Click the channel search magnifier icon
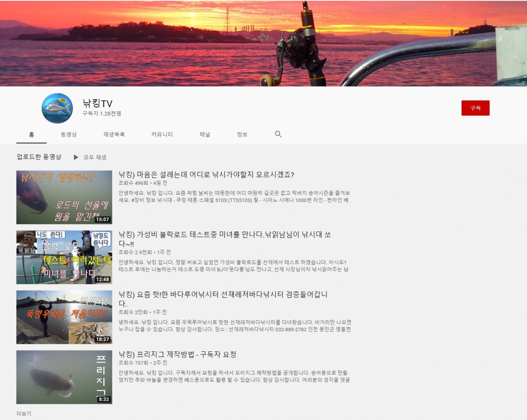Image resolution: width=527 pixels, height=420 pixels. click(278, 134)
